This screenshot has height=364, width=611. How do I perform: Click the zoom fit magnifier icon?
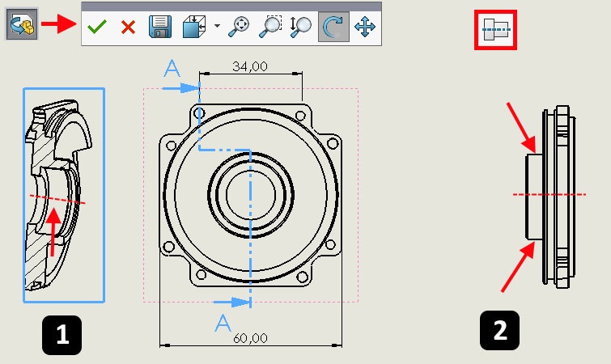(x=238, y=27)
